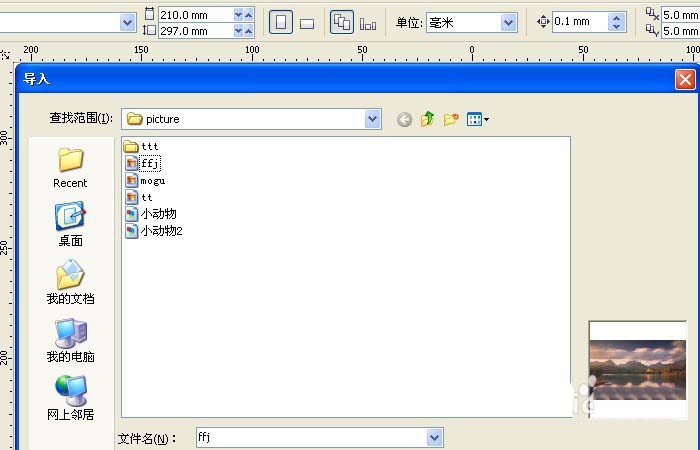
Task: Click nudge offset icon beside 0.1 mm
Action: (543, 21)
